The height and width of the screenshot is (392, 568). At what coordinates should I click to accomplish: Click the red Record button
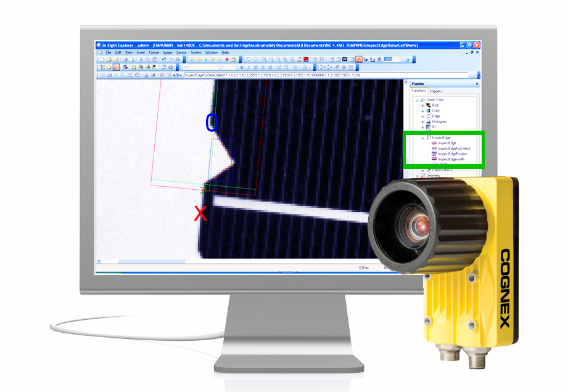click(227, 59)
